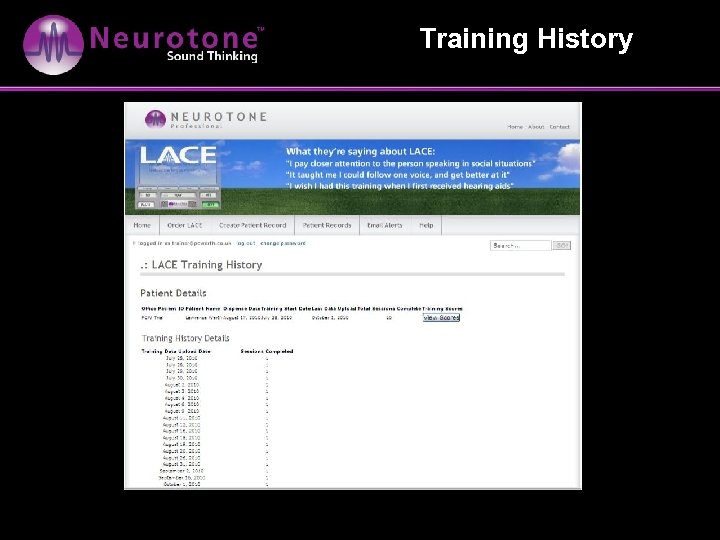Select the August 20, 2010 row
Viewport: 720px width, 540px height.
click(x=216, y=451)
